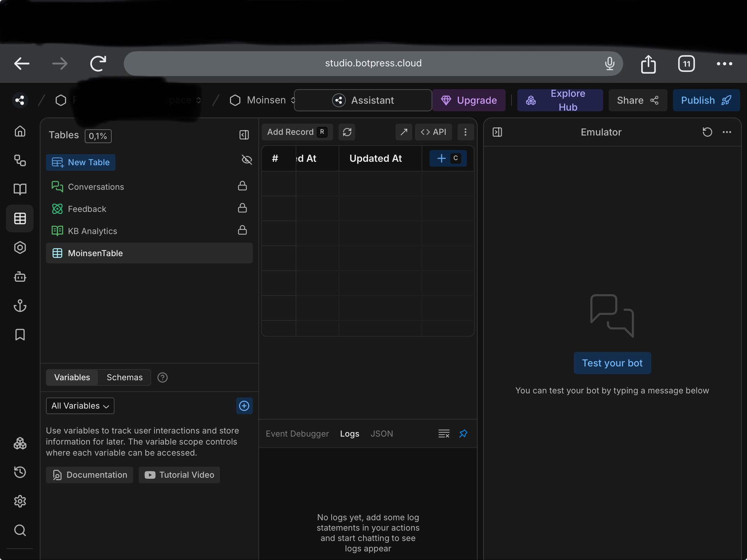747x560 pixels.
Task: Select the Logs tab
Action: click(x=349, y=434)
